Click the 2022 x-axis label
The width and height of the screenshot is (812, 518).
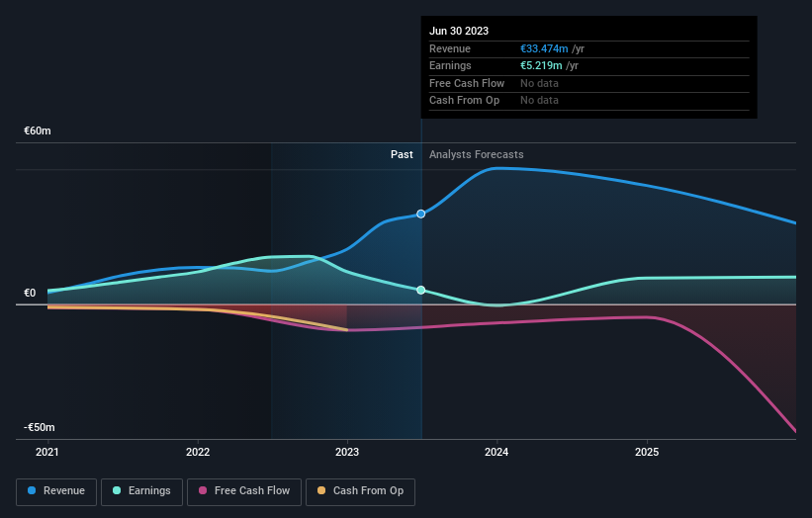pyautogui.click(x=198, y=453)
